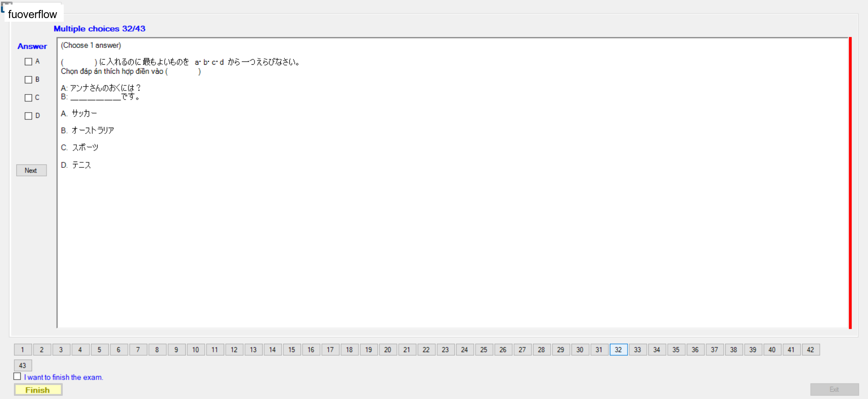Check answer option D checkbox
The image size is (868, 399).
tap(28, 116)
